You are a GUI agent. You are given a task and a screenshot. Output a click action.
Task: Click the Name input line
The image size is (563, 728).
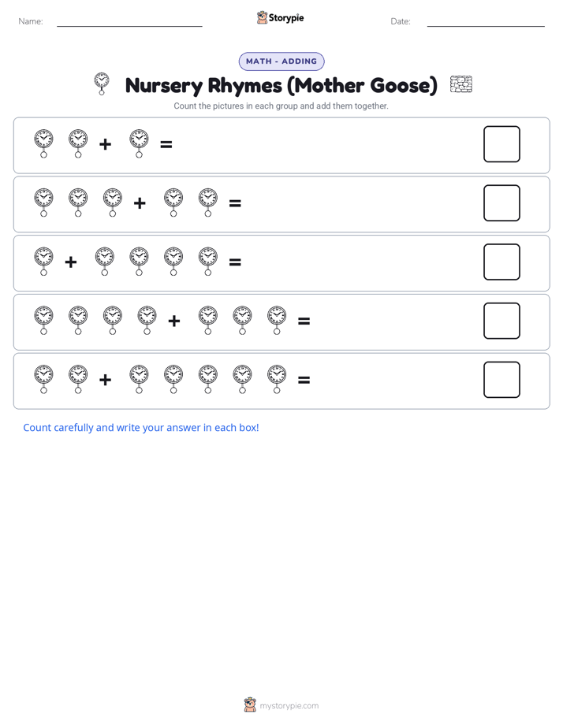tap(129, 25)
